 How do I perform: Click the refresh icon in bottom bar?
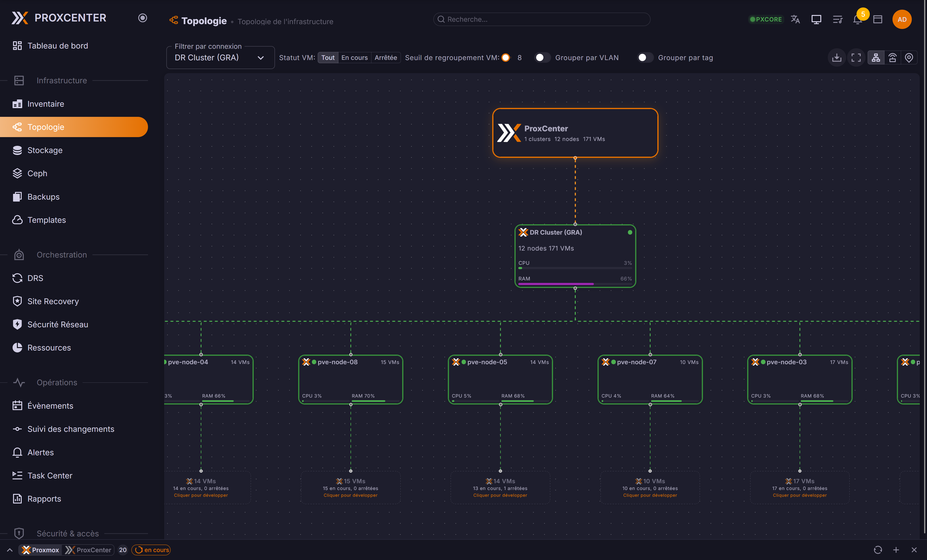[878, 550]
